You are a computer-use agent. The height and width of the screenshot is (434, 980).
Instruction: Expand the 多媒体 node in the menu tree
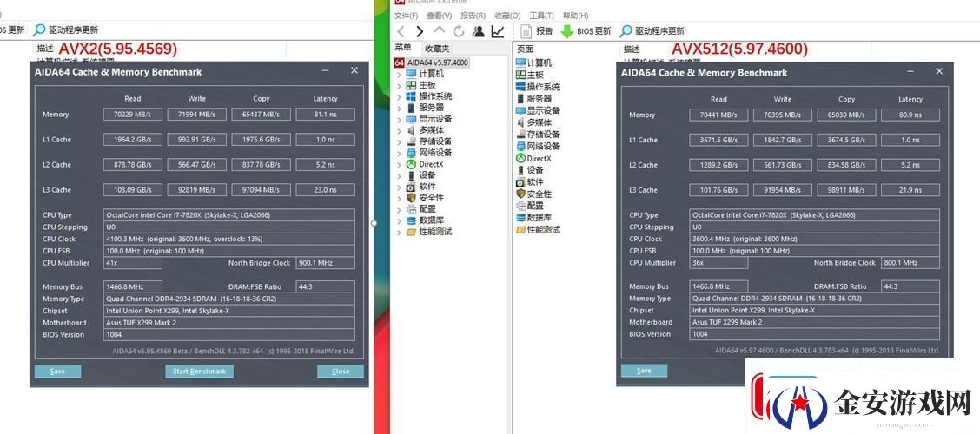tap(400, 130)
